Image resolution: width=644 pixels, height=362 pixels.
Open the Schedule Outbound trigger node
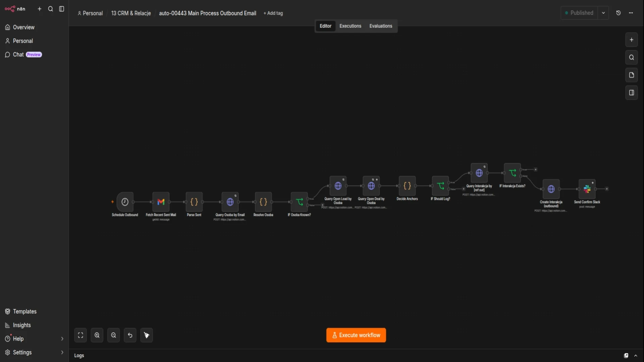125,202
